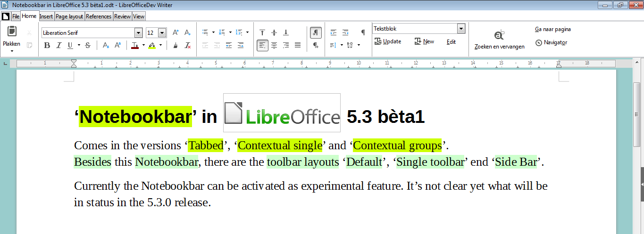Click the Plakken paste clipboard icon

point(12,32)
